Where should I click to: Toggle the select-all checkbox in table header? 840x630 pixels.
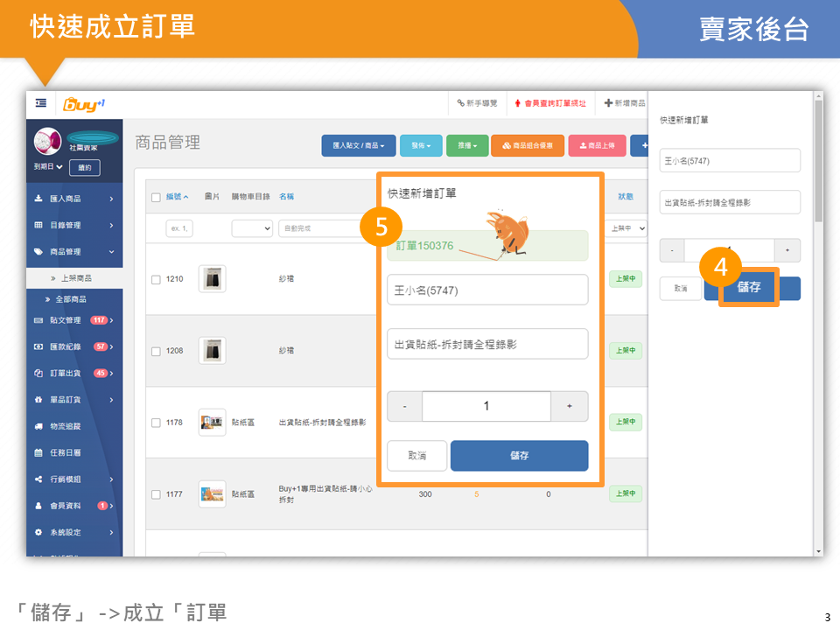coord(156,197)
